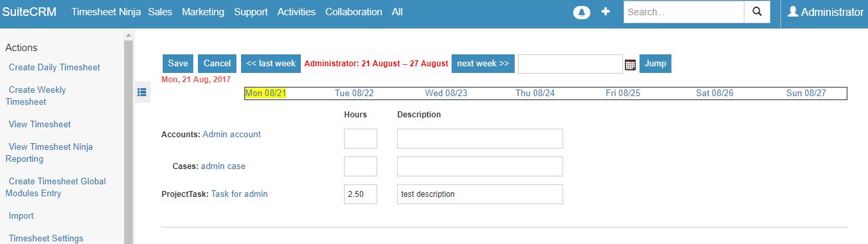
Task: Open Create Weekly Timesheet link
Action: point(37,95)
